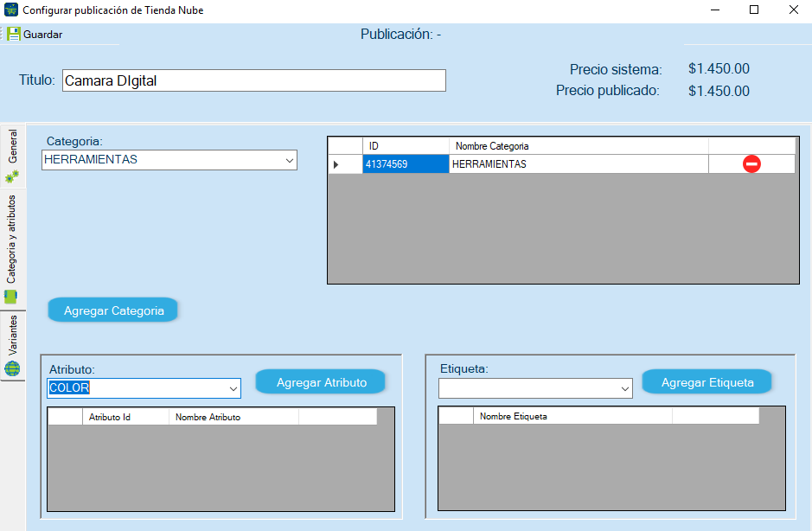Image resolution: width=812 pixels, height=531 pixels.
Task: Open the Variantes tab
Action: [12, 346]
